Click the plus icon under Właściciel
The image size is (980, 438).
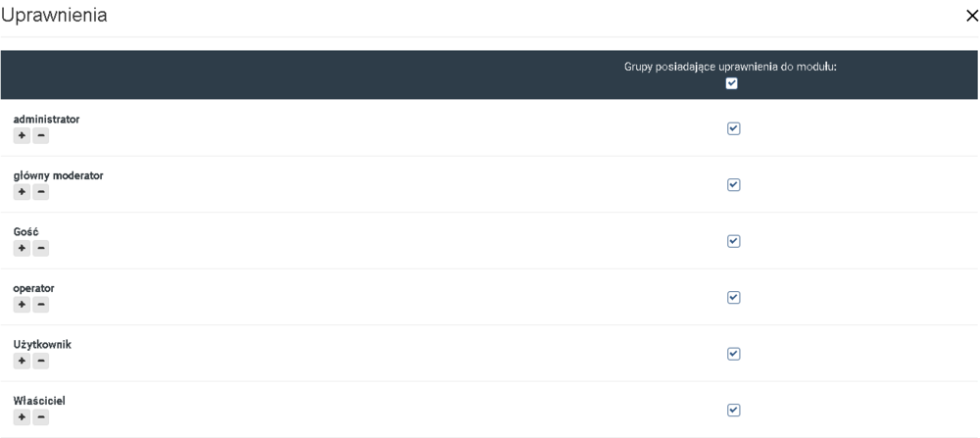point(22,417)
